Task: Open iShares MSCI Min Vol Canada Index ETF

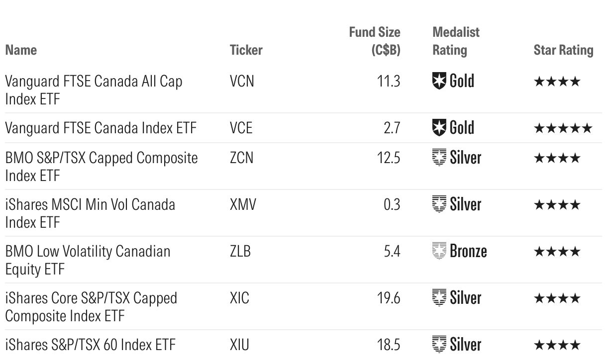Action: point(90,213)
